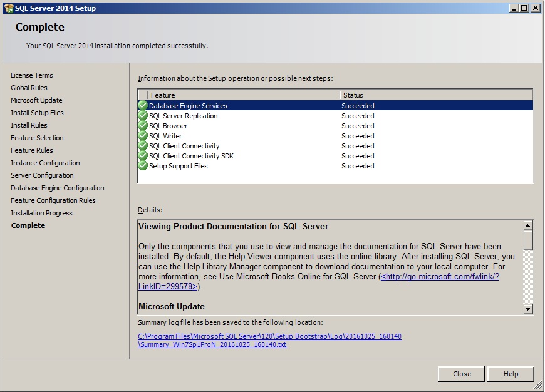Click Instance Configuration step in sidebar
This screenshot has height=392, width=545.
tap(45, 163)
